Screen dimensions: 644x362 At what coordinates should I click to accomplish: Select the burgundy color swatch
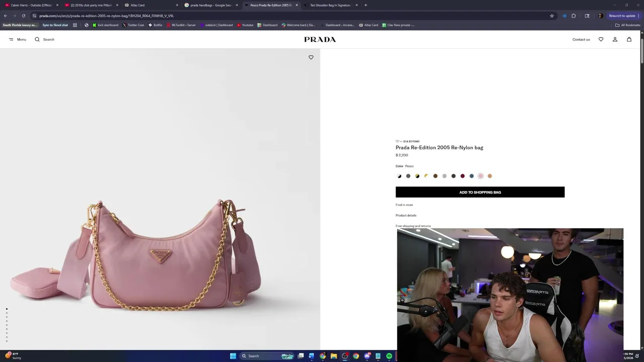462,176
